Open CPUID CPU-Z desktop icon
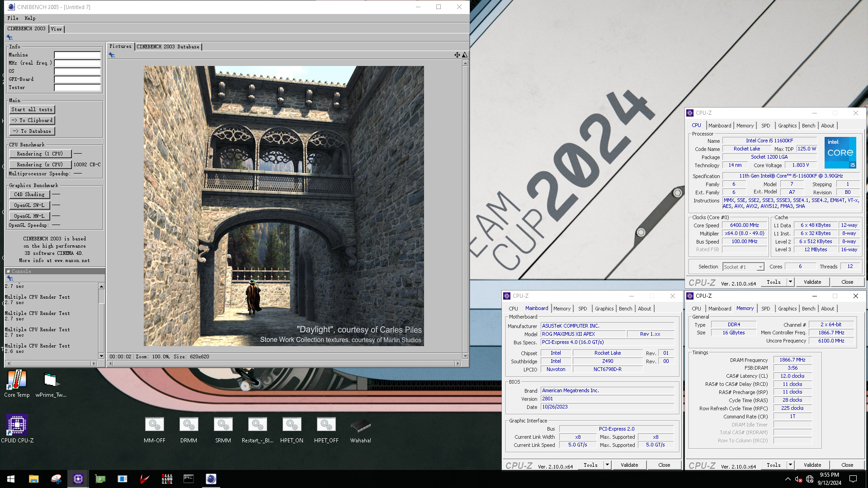Screen dimensions: 868x488 [17, 428]
